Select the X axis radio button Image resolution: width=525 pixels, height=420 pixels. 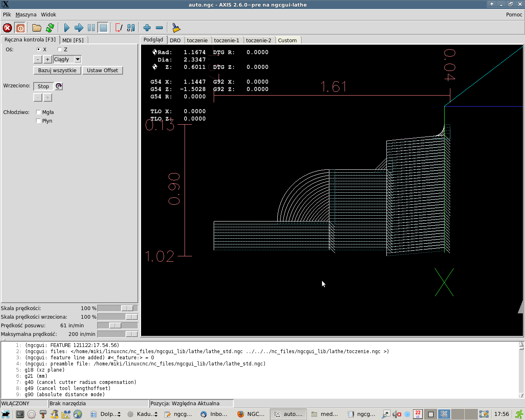tap(39, 49)
